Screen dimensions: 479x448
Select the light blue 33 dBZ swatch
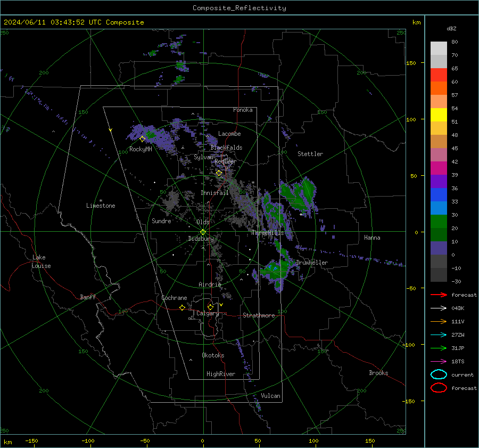tap(439, 208)
